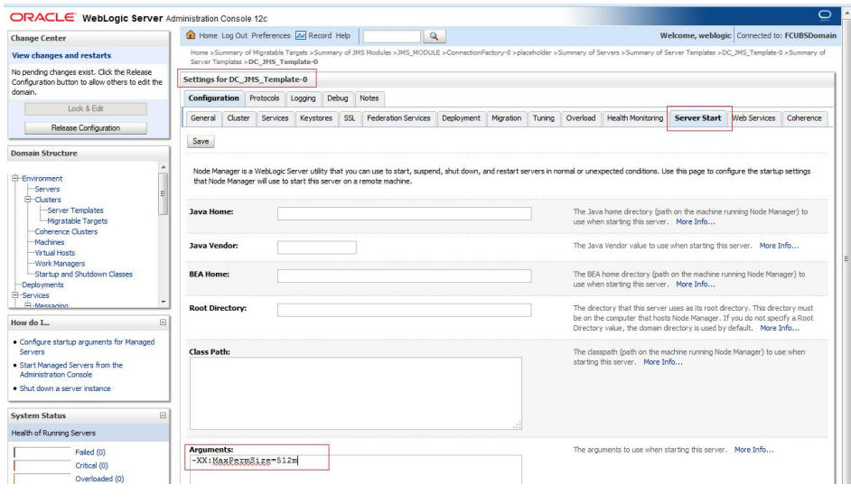Open the Configuration tab
This screenshot has width=851, height=504.
click(214, 98)
